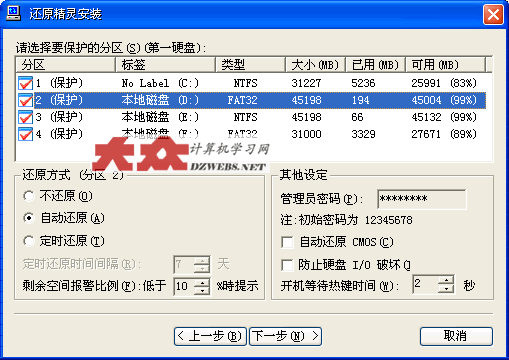This screenshot has height=360, width=509.
Task: Click the 取消 cancel button
Action: 456,336
